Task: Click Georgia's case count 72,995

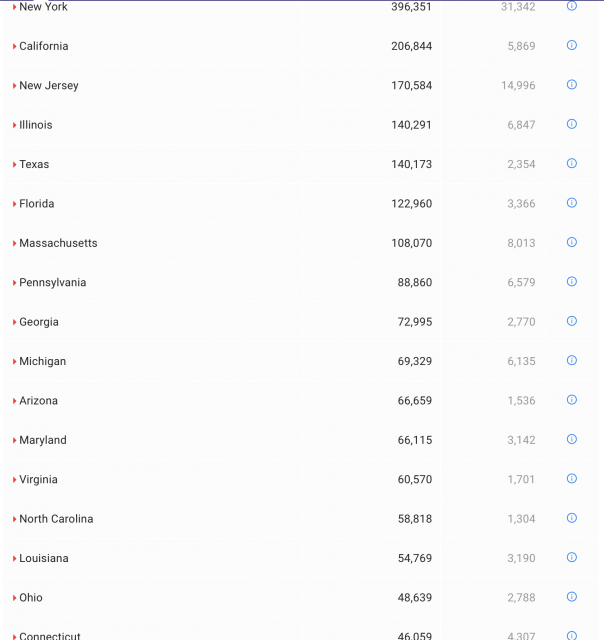Action: (414, 322)
